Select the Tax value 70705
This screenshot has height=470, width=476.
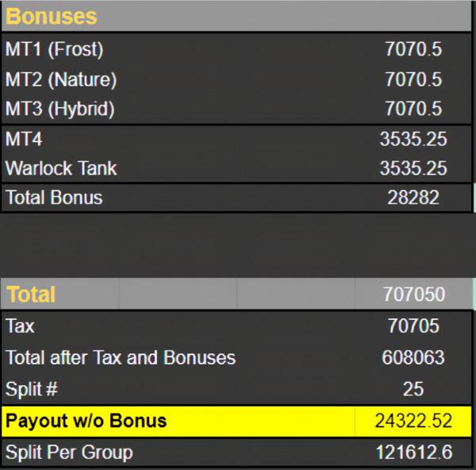pos(413,326)
